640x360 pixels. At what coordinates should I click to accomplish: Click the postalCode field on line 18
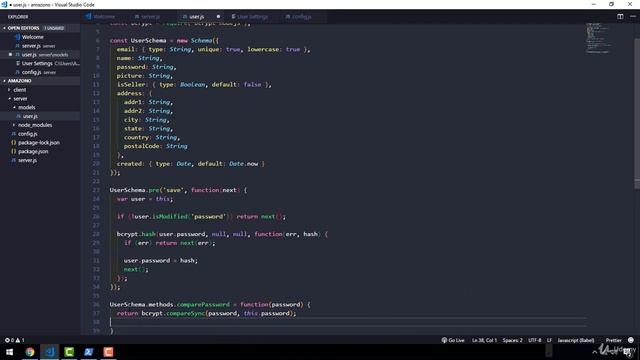click(x=141, y=146)
